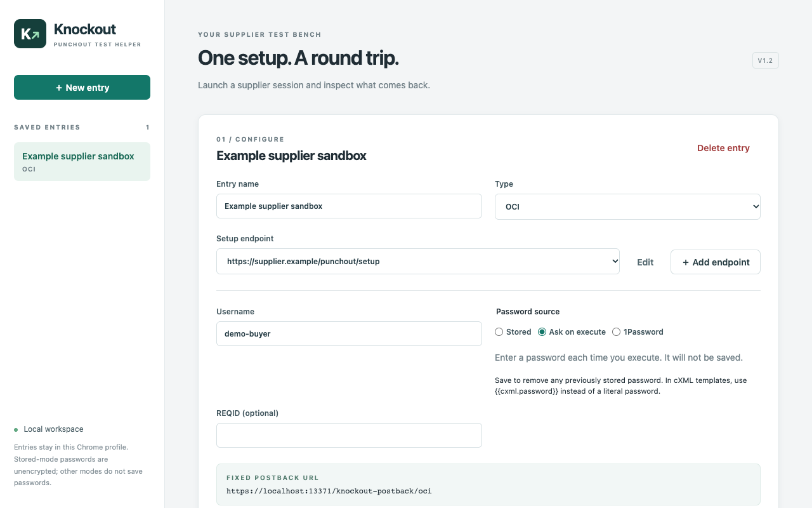812x508 pixels.
Task: Click the fixed postback URL text
Action: tap(329, 491)
